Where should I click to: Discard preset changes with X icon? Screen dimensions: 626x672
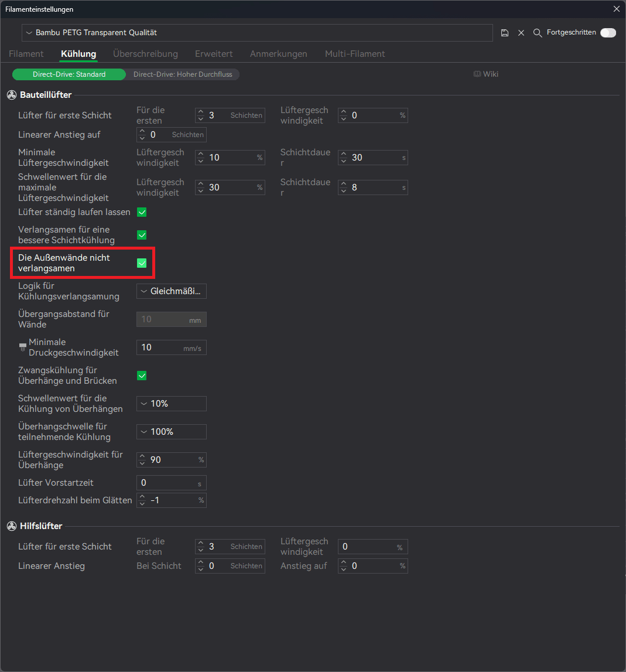521,33
